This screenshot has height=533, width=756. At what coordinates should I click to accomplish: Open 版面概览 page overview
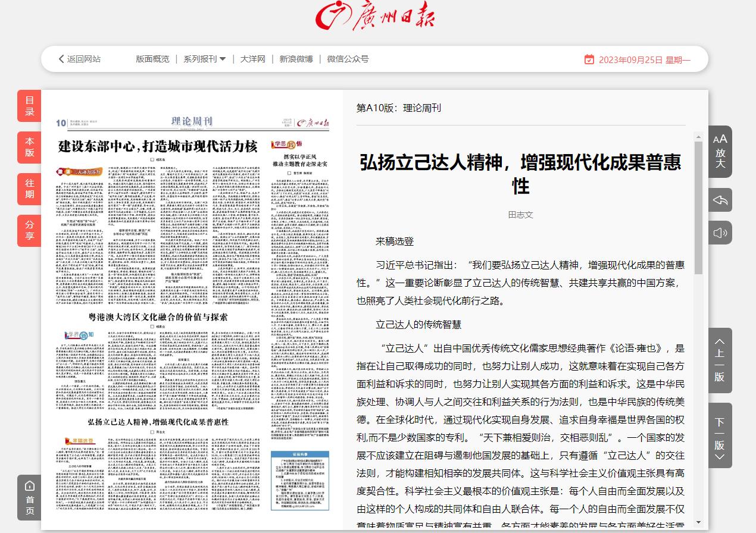(152, 59)
